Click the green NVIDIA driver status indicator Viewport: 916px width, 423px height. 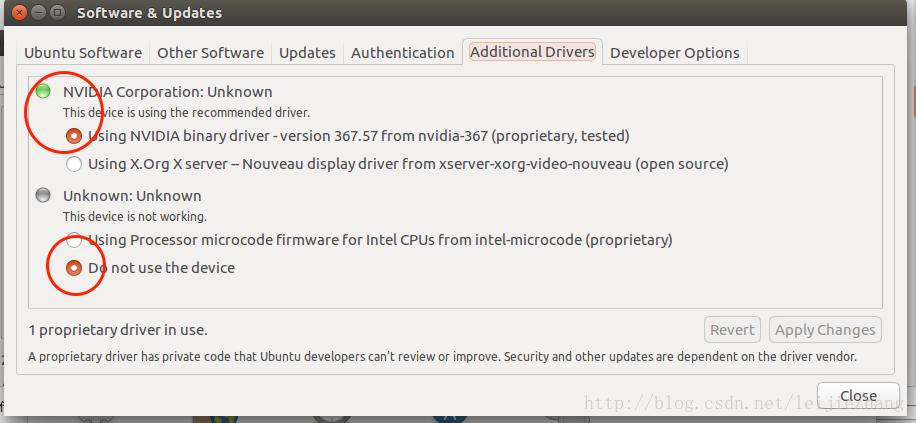coord(43,92)
